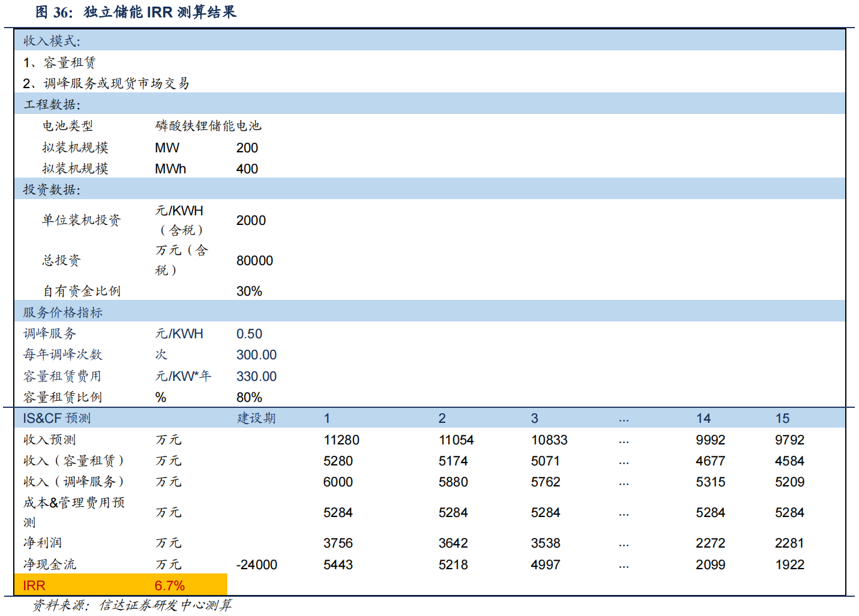Click the value 300.00
This screenshot has width=859, height=616.
256,354
